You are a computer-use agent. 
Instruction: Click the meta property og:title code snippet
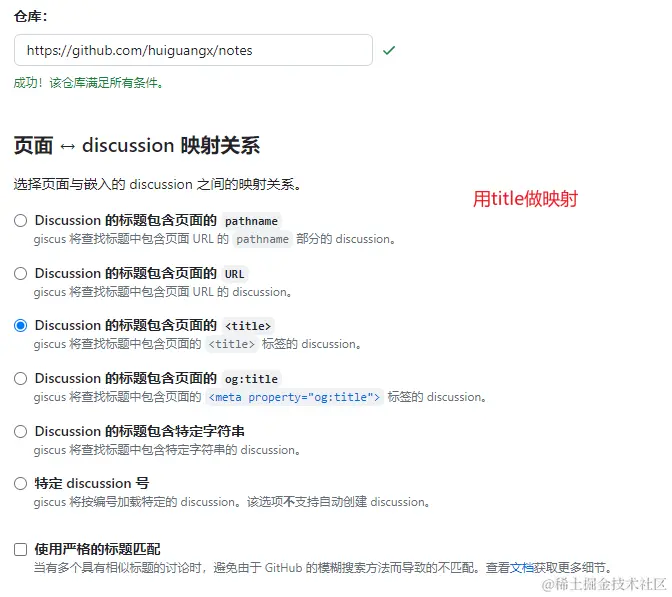(x=294, y=397)
